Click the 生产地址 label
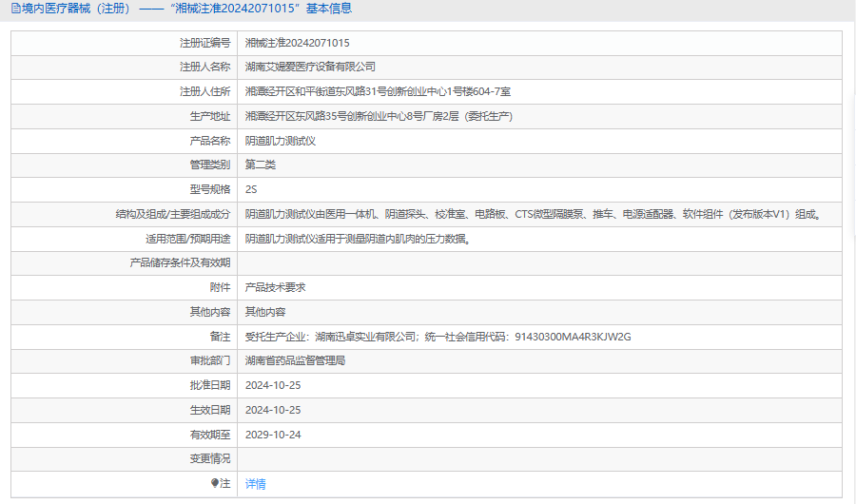The image size is (856, 504). [210, 116]
